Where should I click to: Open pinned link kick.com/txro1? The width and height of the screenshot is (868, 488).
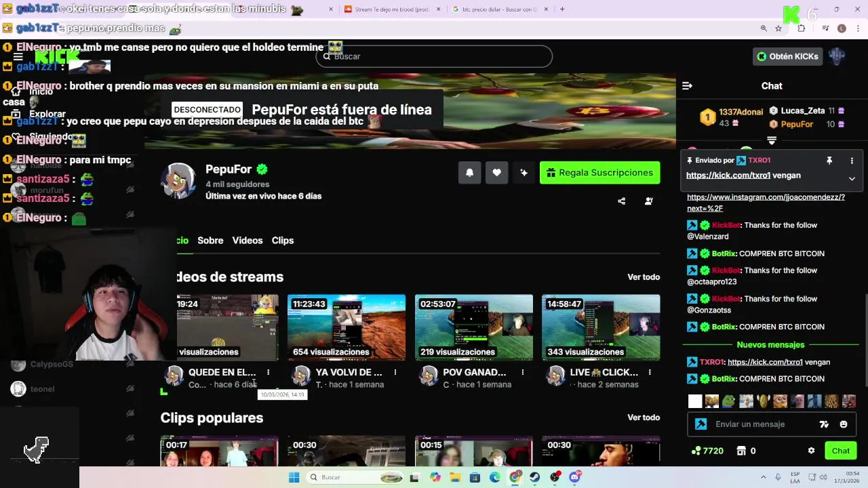pyautogui.click(x=728, y=176)
